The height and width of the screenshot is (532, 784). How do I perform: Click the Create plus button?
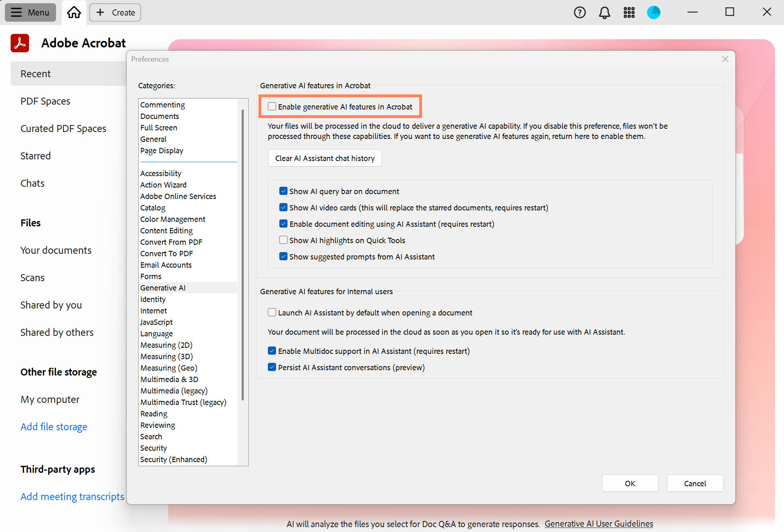115,12
